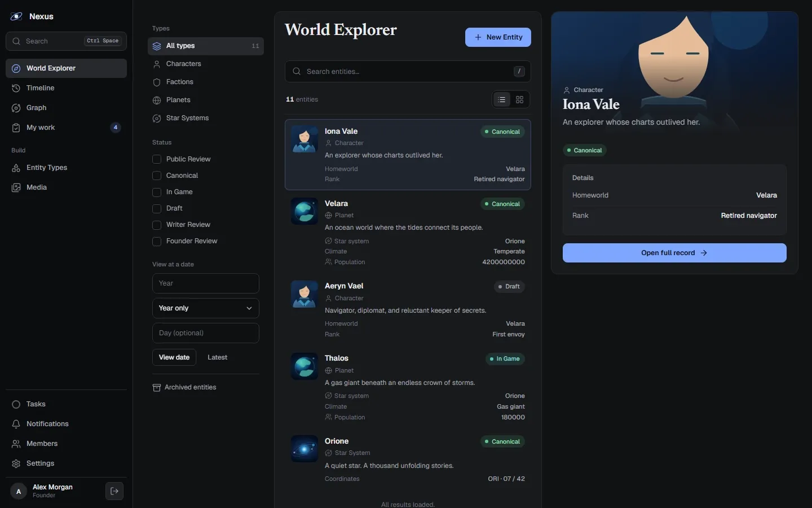This screenshot has height=508, width=812.
Task: Select the All types filter
Action: (206, 46)
